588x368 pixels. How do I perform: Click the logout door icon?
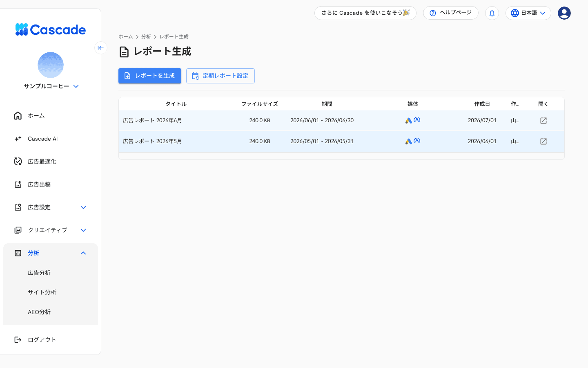18,340
